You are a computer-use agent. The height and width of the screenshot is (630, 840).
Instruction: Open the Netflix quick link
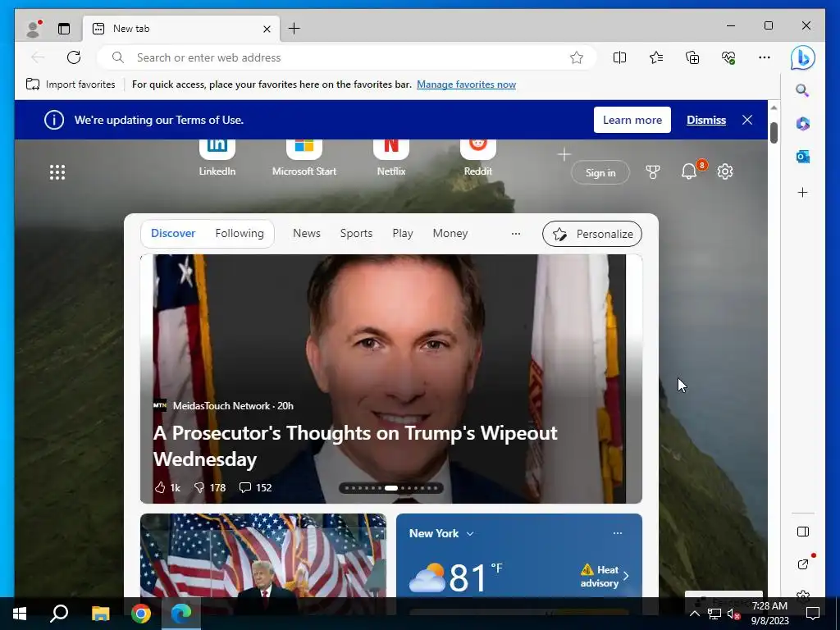tap(391, 158)
